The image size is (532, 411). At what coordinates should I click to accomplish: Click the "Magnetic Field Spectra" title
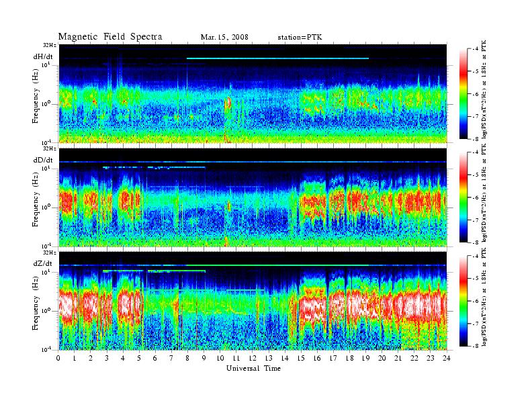(110, 37)
